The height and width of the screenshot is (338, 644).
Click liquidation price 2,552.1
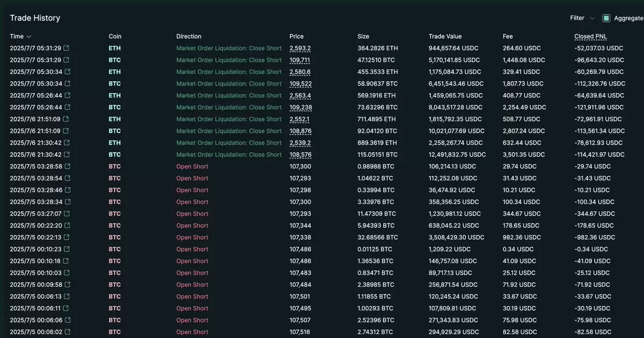[299, 119]
